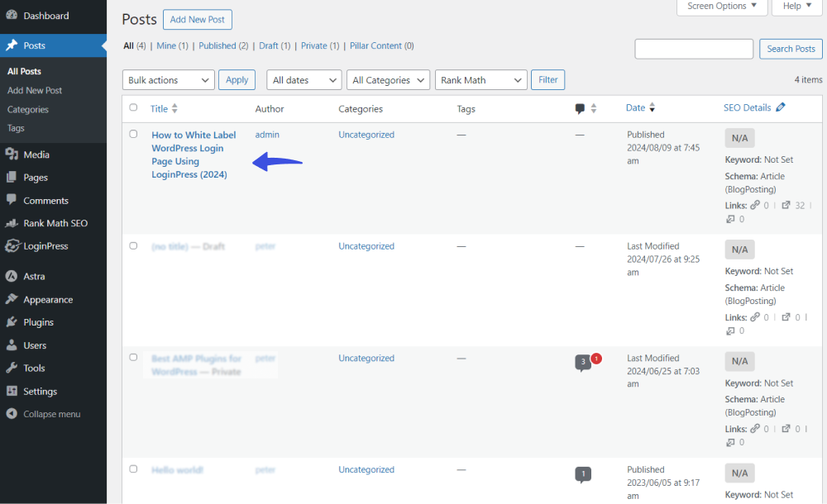This screenshot has width=827, height=504.
Task: Click Uncategorized for the White Label post
Action: tap(366, 135)
